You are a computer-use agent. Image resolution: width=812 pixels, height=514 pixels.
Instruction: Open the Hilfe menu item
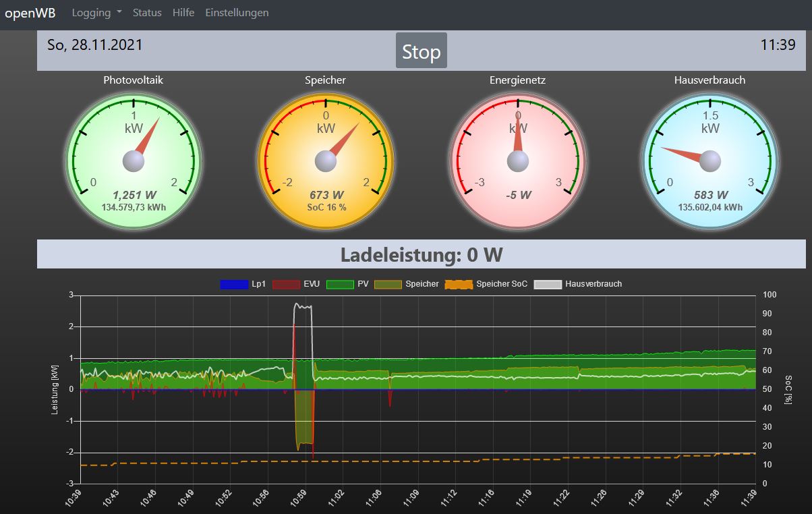point(183,12)
